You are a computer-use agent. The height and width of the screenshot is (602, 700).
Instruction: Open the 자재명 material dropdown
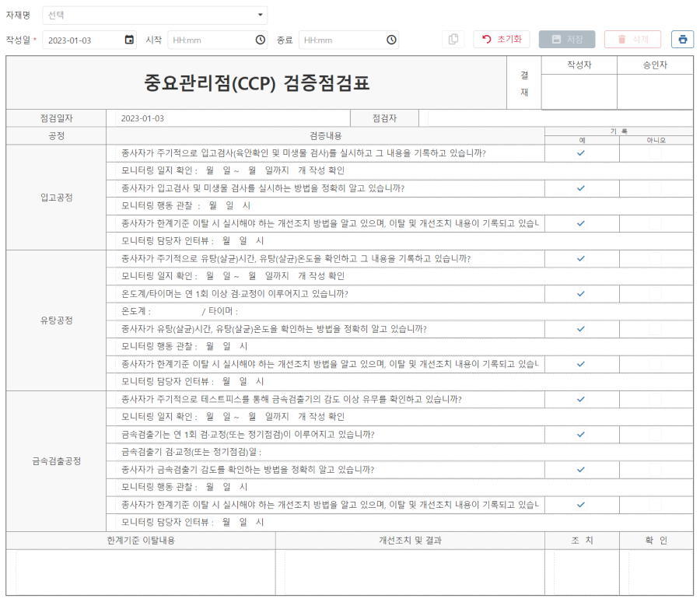[x=154, y=15]
